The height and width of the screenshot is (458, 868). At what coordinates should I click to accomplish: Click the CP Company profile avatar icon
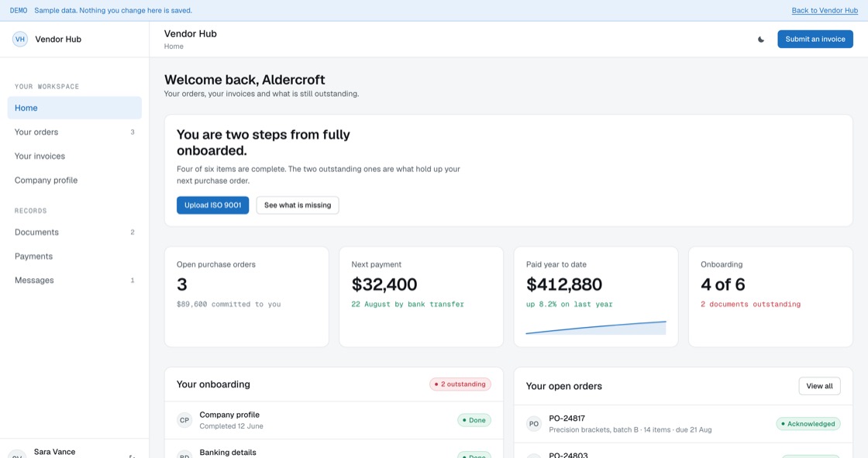(184, 420)
